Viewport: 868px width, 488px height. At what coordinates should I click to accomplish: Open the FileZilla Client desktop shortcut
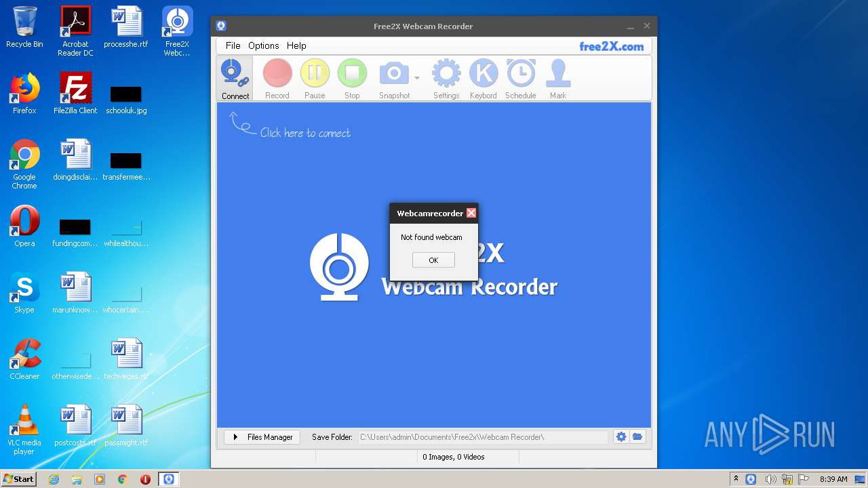click(x=75, y=94)
